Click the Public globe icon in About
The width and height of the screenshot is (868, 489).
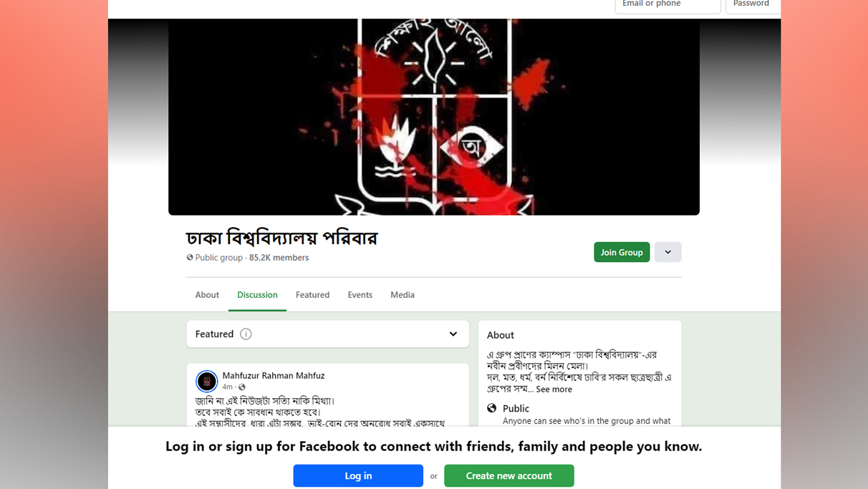pyautogui.click(x=492, y=408)
